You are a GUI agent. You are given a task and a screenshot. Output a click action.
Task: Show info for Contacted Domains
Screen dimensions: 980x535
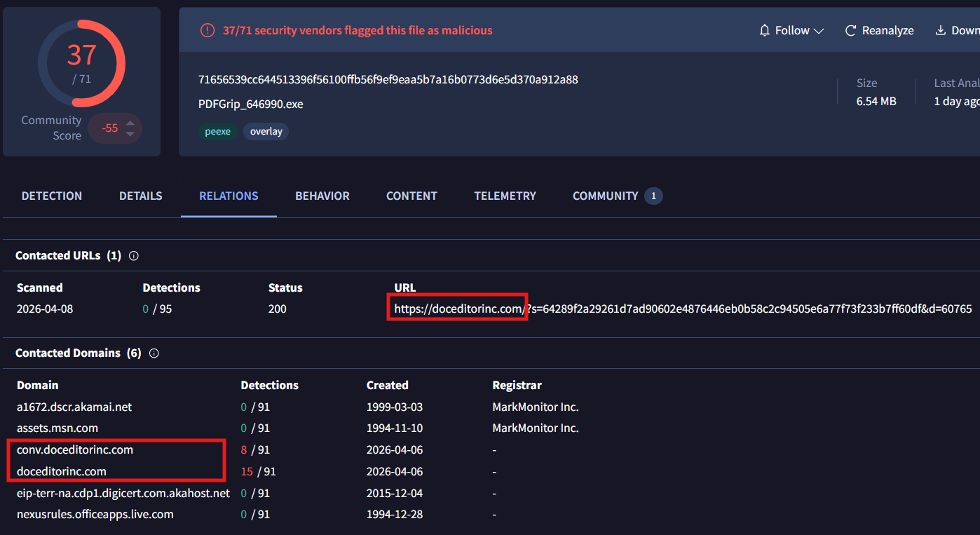point(154,353)
